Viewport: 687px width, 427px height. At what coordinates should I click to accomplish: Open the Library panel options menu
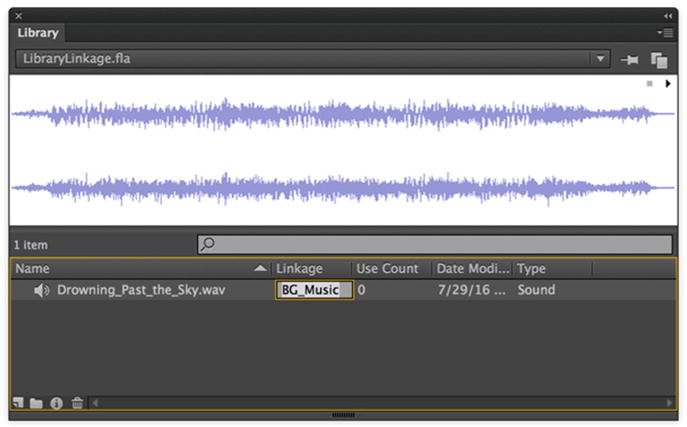tap(665, 32)
